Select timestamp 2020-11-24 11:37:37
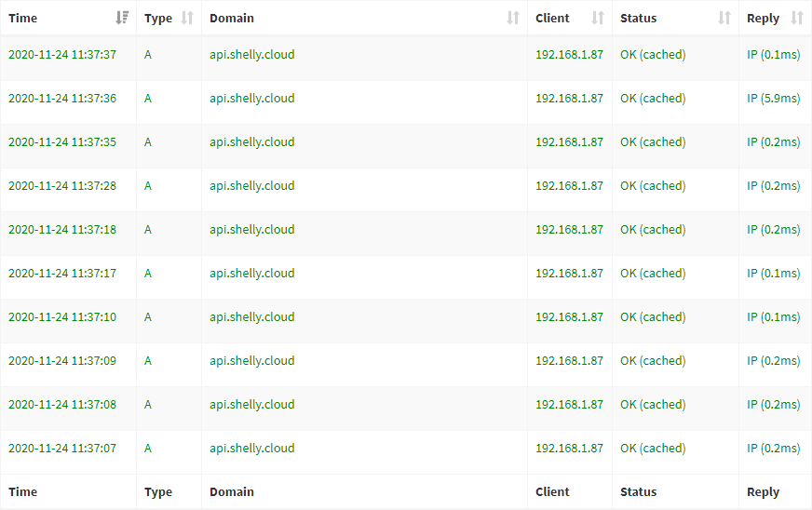Image resolution: width=812 pixels, height=510 pixels. [x=62, y=54]
